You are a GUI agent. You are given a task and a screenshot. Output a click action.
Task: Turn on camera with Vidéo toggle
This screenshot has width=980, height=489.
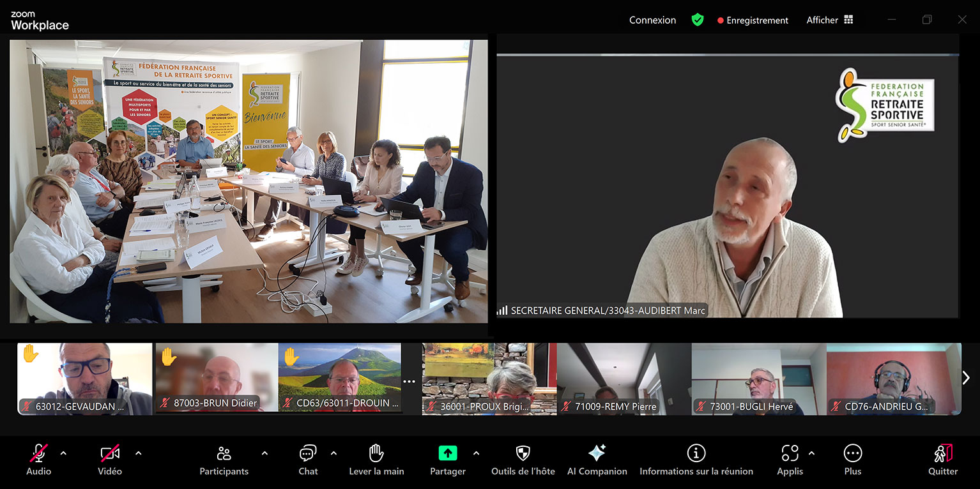click(x=110, y=454)
